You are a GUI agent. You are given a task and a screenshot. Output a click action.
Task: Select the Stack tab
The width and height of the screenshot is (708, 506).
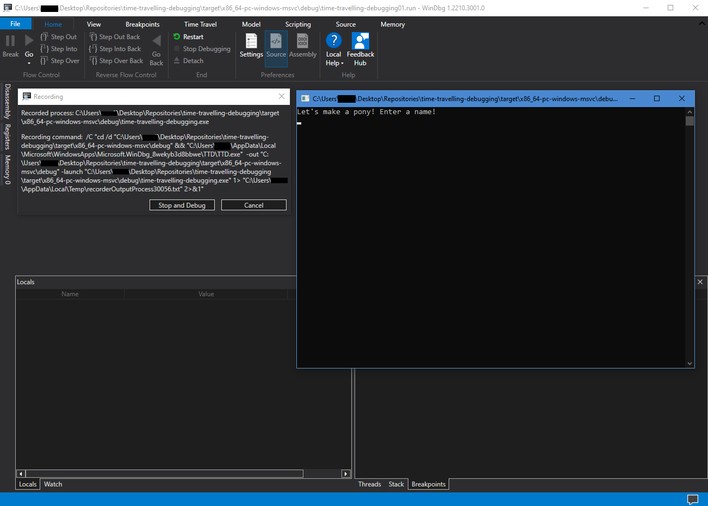coord(396,484)
